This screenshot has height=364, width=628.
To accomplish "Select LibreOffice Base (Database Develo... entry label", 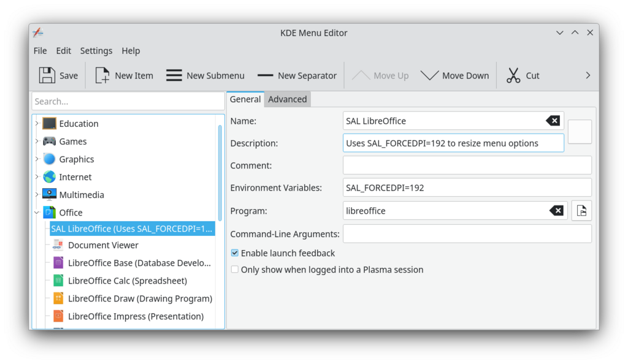I will [x=139, y=263].
